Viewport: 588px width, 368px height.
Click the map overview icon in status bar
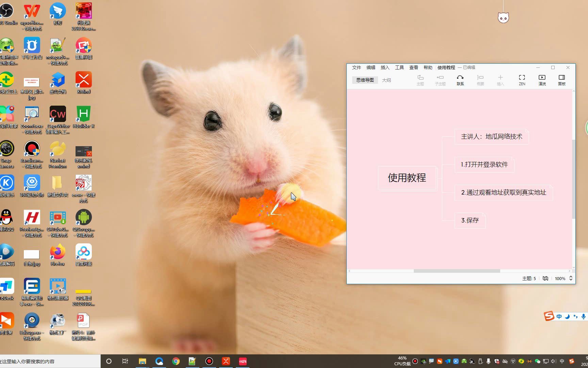545,278
